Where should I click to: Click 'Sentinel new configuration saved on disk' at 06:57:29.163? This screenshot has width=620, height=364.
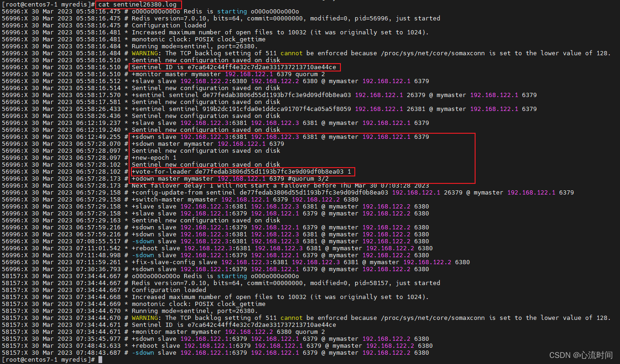(x=206, y=221)
